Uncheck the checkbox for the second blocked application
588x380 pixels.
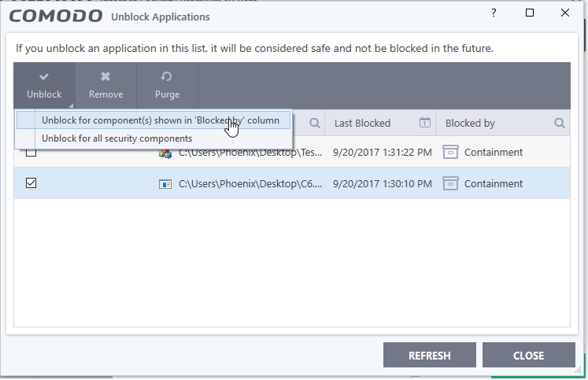(31, 183)
